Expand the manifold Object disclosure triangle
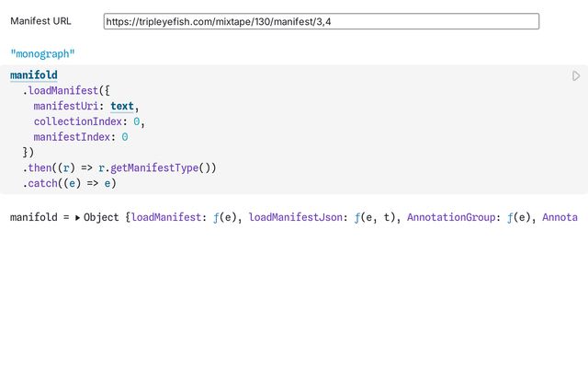 pyautogui.click(x=77, y=218)
